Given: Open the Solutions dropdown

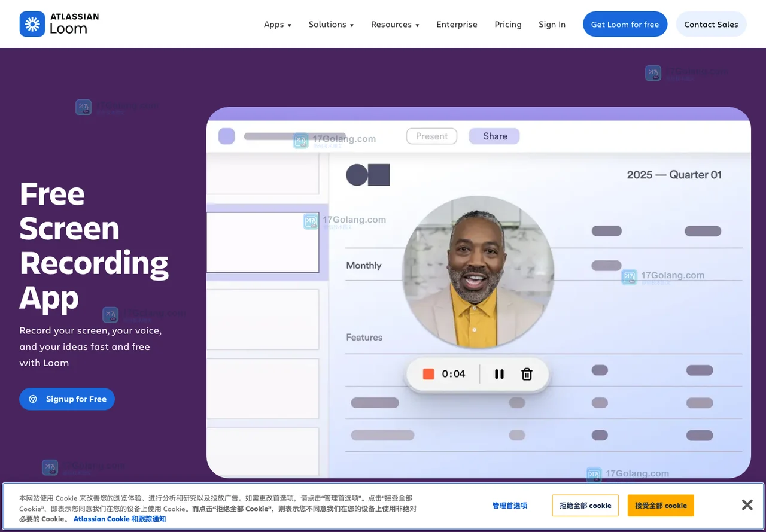Looking at the screenshot, I should (x=331, y=25).
